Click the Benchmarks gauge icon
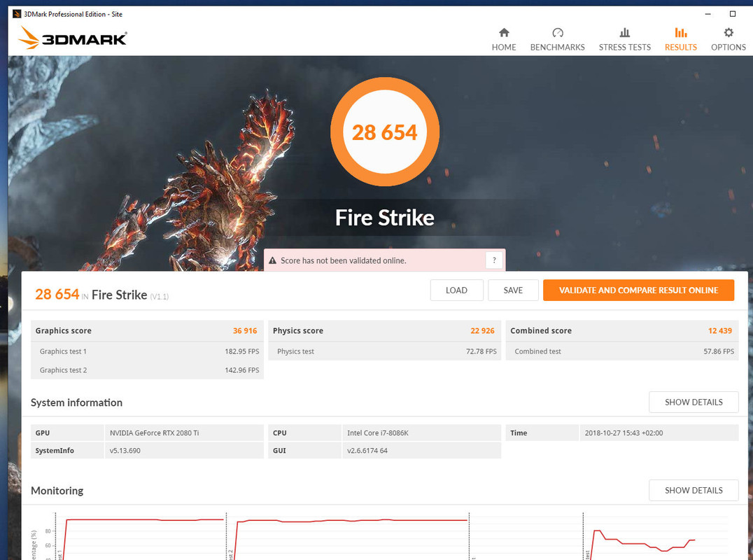Screen dimensions: 753x560 coord(558,33)
